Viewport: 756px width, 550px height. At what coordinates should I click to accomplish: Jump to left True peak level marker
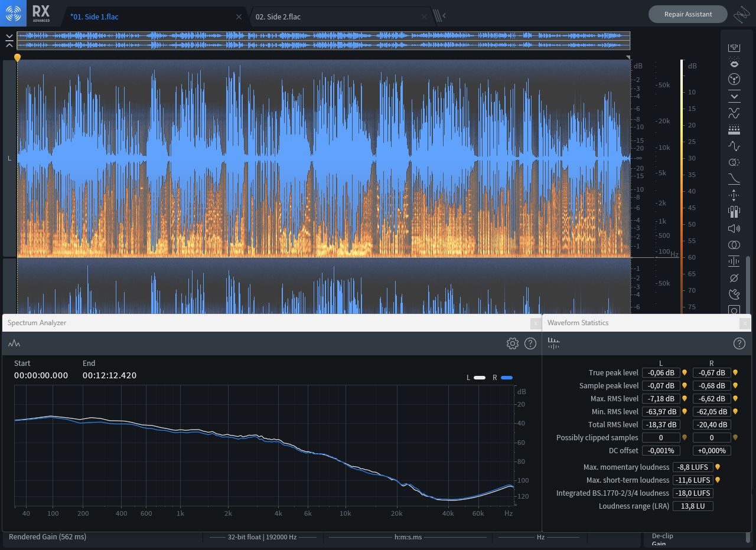[x=685, y=373]
